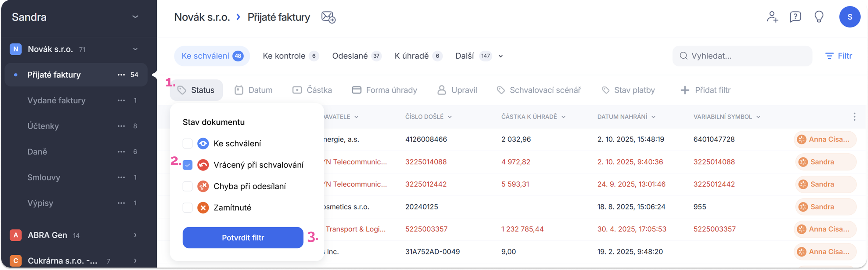Sort by Číslo došlé column

click(x=428, y=117)
